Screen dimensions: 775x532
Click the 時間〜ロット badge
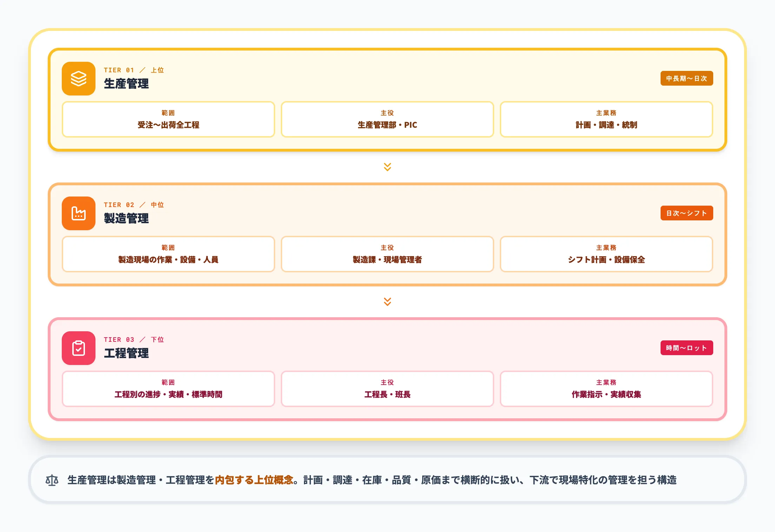click(686, 348)
